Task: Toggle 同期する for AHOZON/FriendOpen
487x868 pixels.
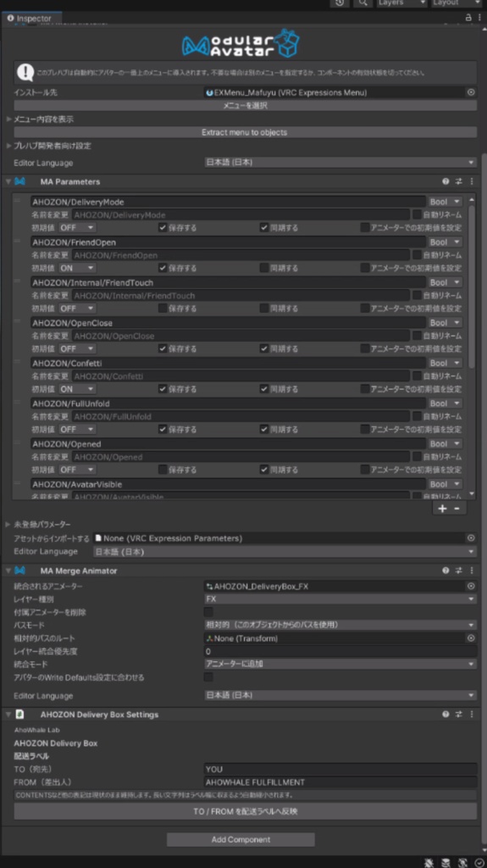Action: click(x=264, y=268)
